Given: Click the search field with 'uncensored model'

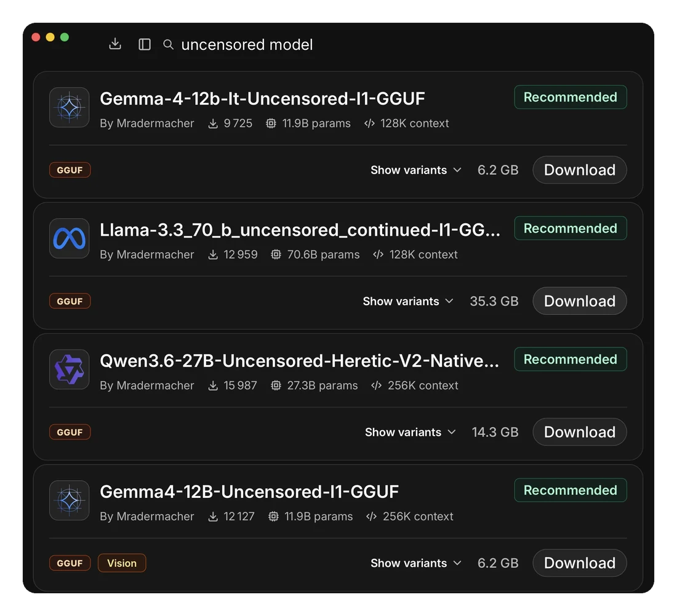Looking at the screenshot, I should (247, 44).
